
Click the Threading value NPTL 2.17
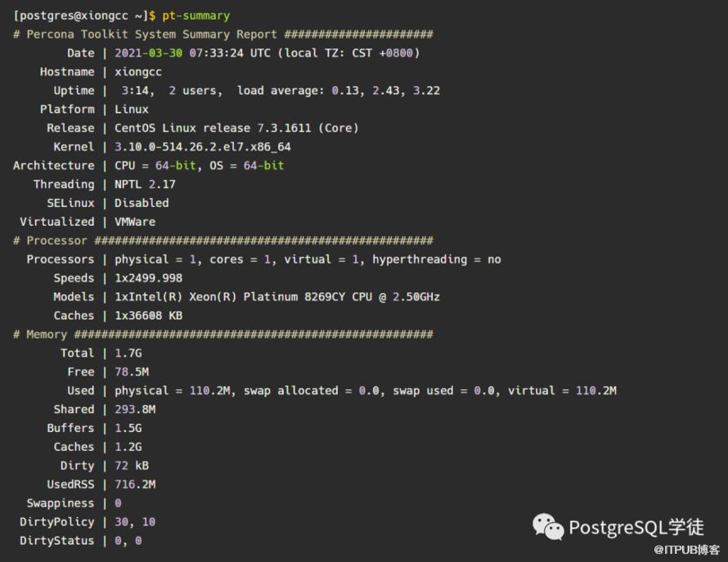point(145,185)
